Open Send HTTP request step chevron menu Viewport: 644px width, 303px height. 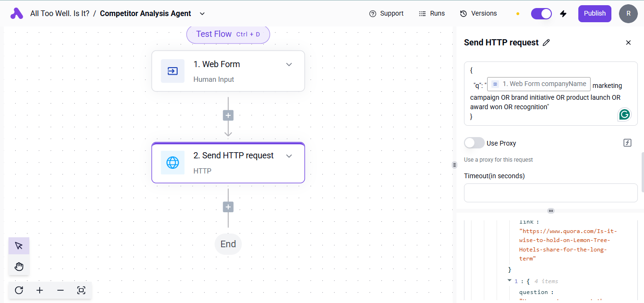point(289,156)
